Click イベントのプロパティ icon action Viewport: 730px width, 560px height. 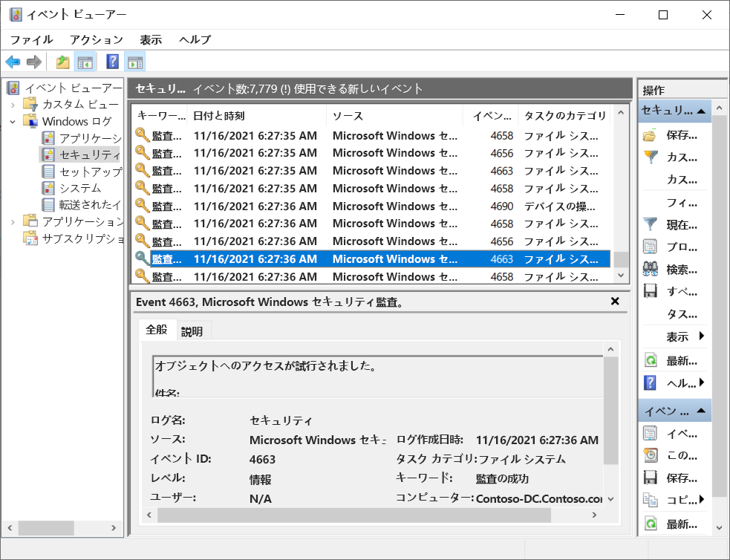650,434
